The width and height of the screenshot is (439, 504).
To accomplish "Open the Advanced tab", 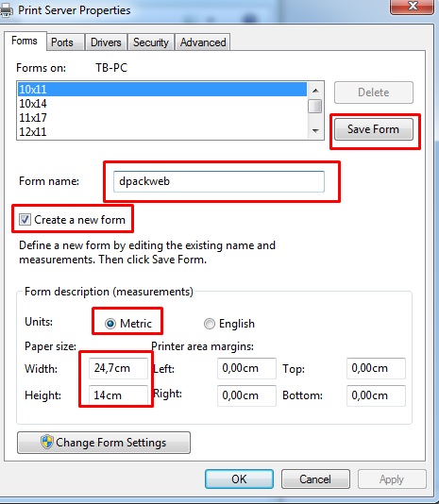I will (203, 42).
